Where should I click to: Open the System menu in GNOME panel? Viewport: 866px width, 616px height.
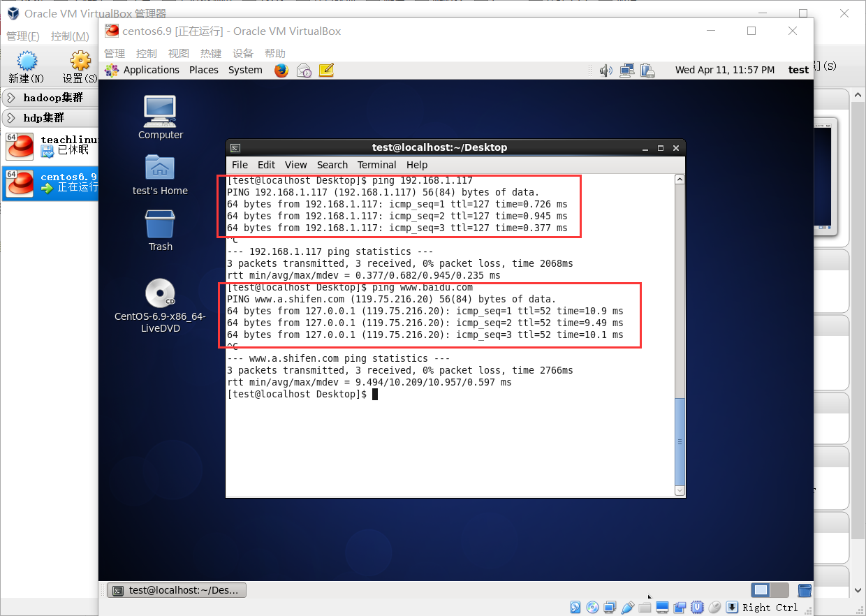coord(245,70)
